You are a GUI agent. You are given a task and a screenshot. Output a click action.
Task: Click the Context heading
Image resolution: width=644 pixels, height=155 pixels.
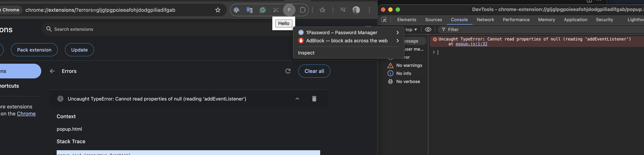66,117
